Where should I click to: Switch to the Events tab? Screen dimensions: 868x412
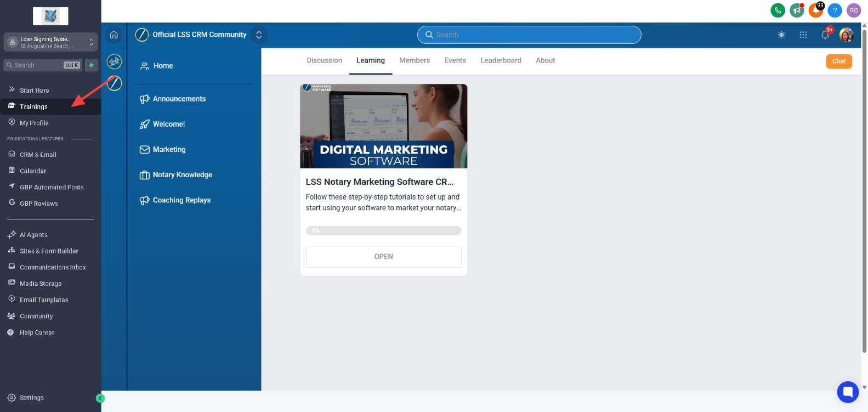click(455, 60)
